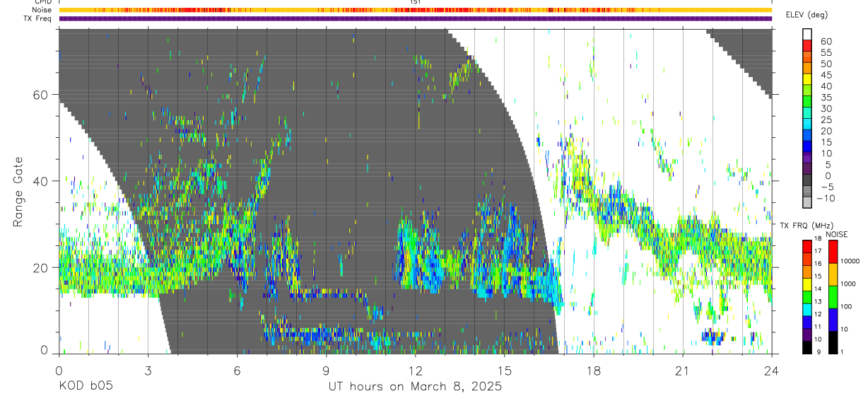Click the '-10' label on the ELEV scale
Viewport: 868px width, 401px height.
click(x=826, y=198)
